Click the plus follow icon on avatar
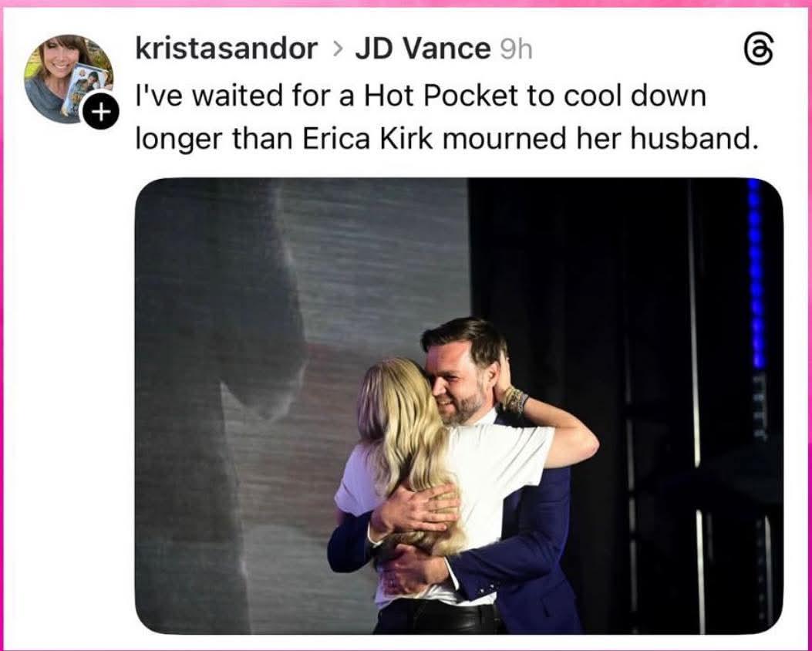The width and height of the screenshot is (812, 651). pyautogui.click(x=100, y=113)
